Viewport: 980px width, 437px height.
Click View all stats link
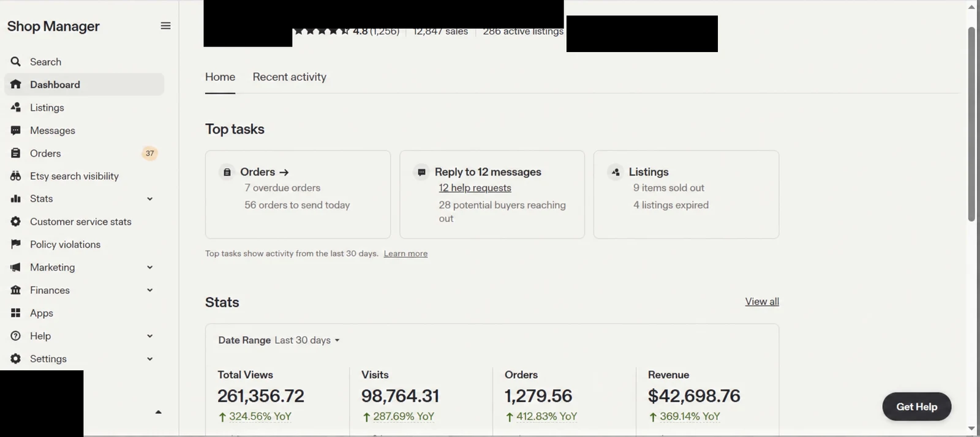[762, 302]
